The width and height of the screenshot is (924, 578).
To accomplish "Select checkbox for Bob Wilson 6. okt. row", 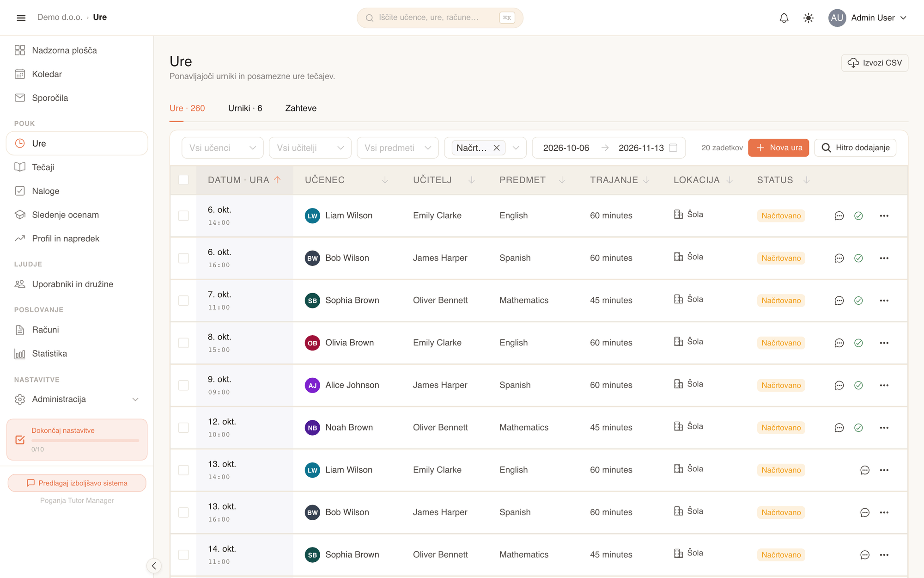I will point(183,258).
